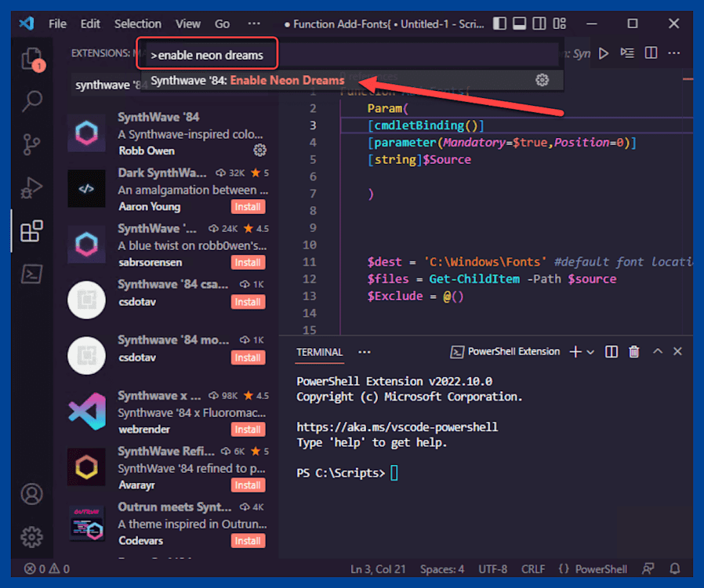Screen dimensions: 704x588
Task: Open the Manage gear in the activity bar
Action: point(32,537)
